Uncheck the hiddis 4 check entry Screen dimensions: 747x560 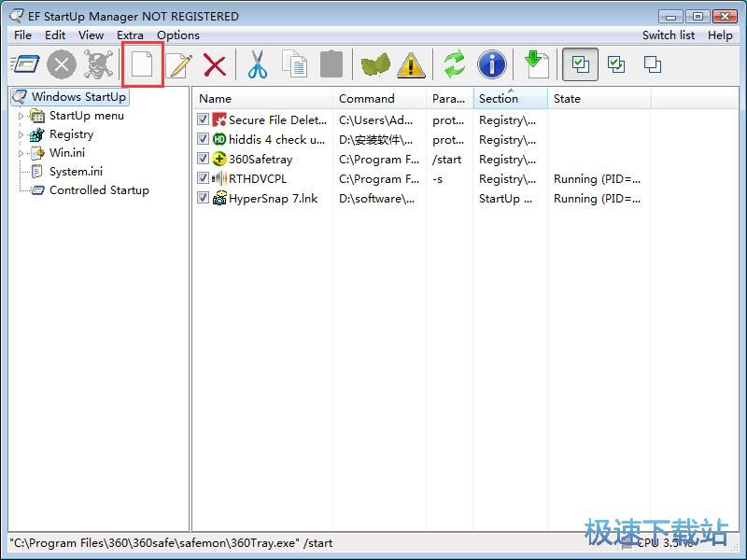point(203,138)
